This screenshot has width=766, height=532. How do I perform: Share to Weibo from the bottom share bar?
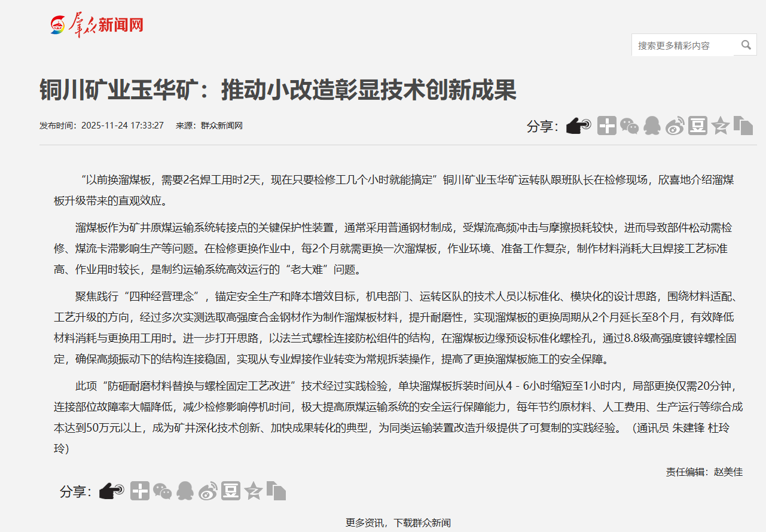tap(207, 491)
